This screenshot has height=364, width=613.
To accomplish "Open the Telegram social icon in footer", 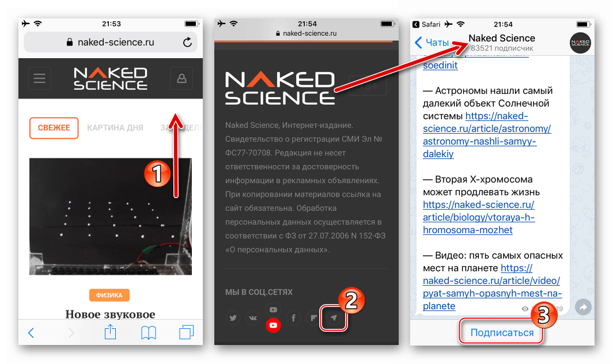I will [x=334, y=318].
